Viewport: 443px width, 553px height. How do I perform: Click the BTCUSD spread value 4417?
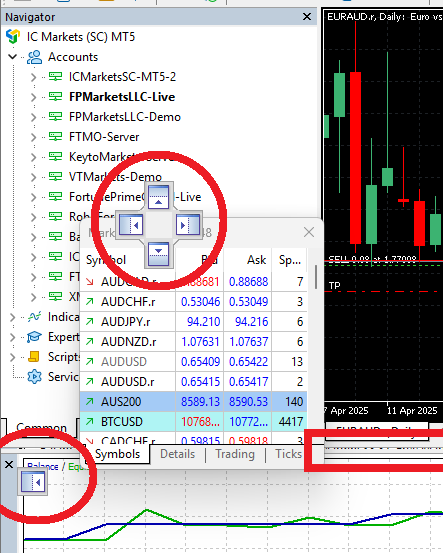coord(291,421)
